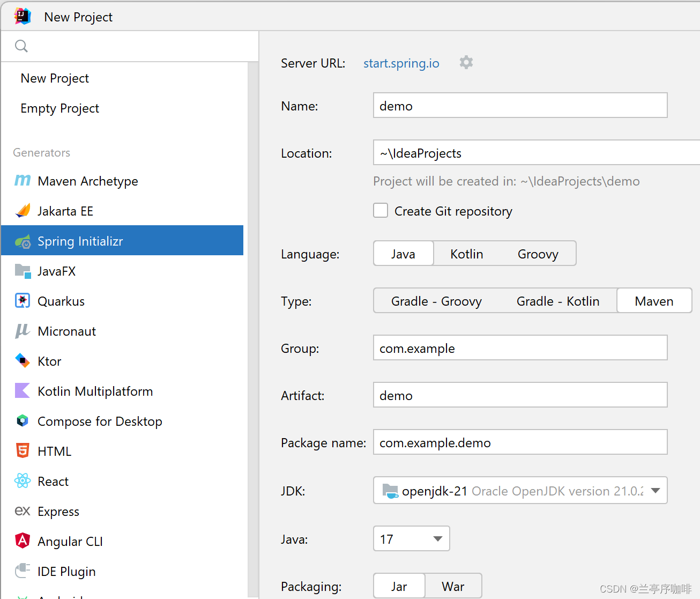
Task: Click the Maven Archetype icon
Action: pos(23,181)
